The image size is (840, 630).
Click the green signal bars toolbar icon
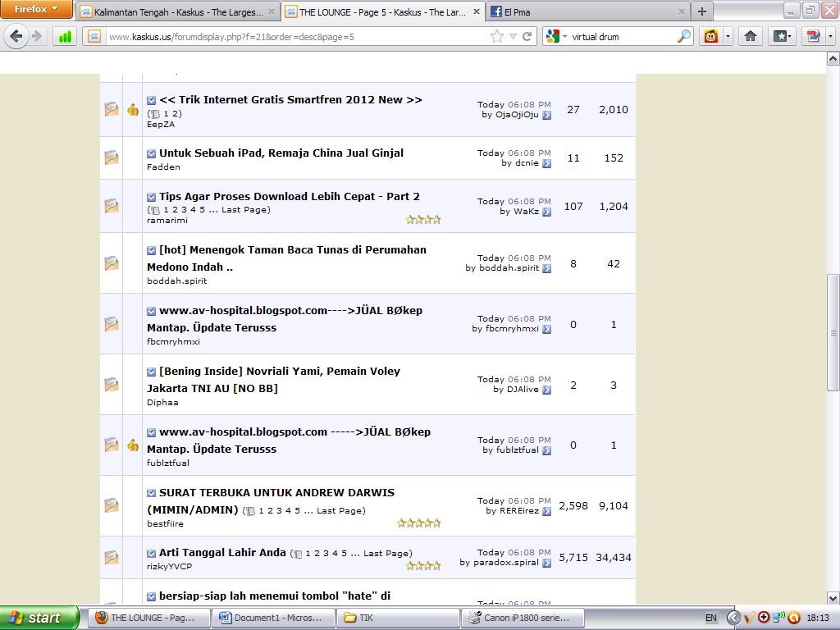[x=65, y=36]
